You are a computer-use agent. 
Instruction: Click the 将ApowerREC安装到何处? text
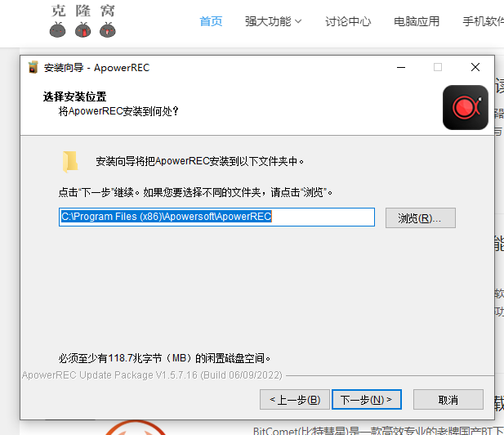pyautogui.click(x=118, y=111)
